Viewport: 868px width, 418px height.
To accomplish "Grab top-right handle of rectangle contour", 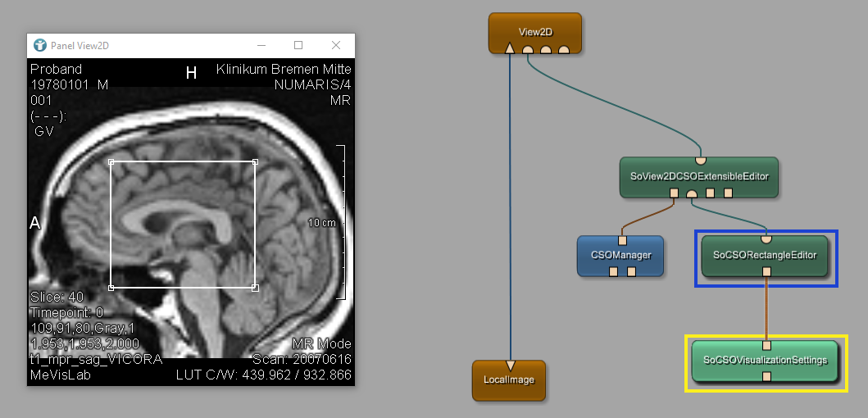I will tap(255, 162).
